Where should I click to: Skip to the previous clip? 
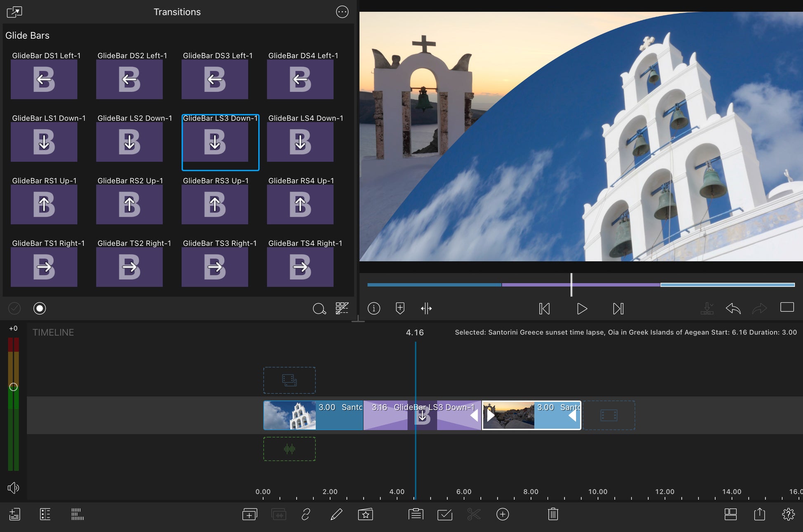point(544,309)
